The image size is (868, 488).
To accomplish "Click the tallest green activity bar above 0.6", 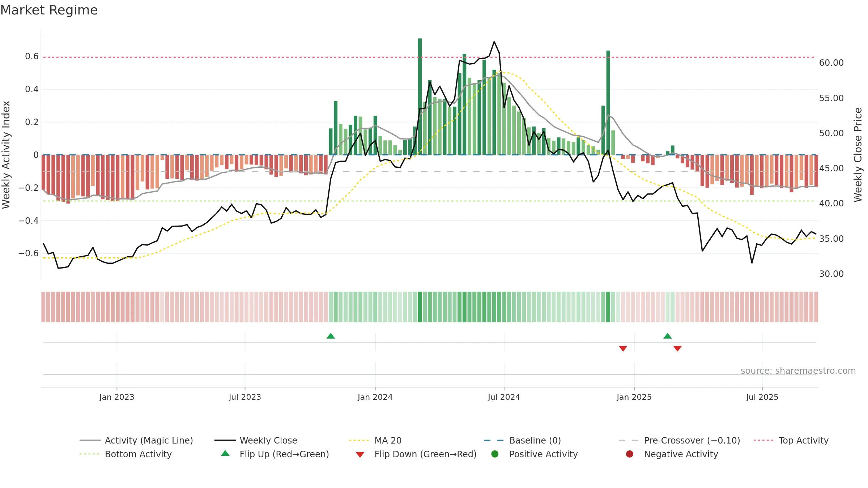I will pyautogui.click(x=420, y=97).
